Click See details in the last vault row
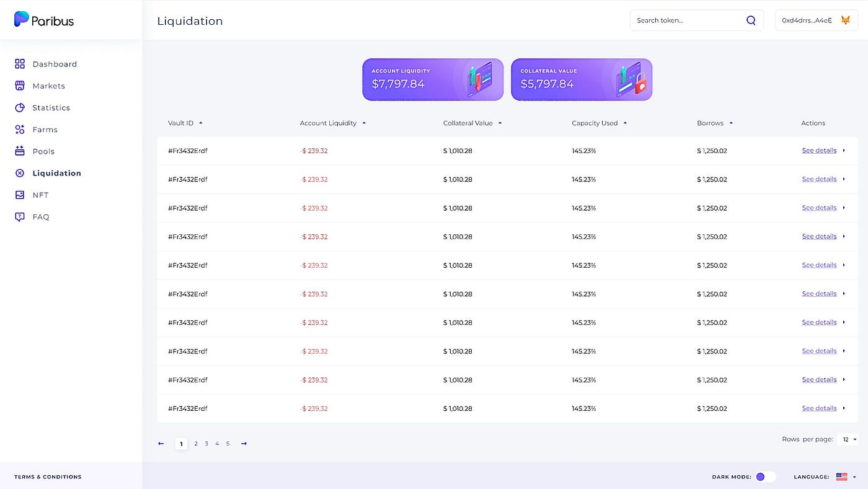The image size is (868, 489). (x=819, y=408)
